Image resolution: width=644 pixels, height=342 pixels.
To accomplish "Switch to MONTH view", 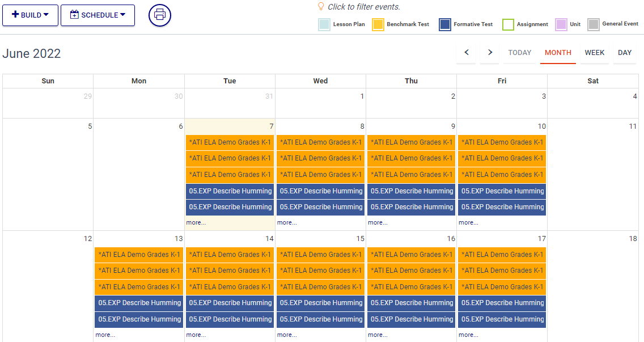I will point(558,53).
